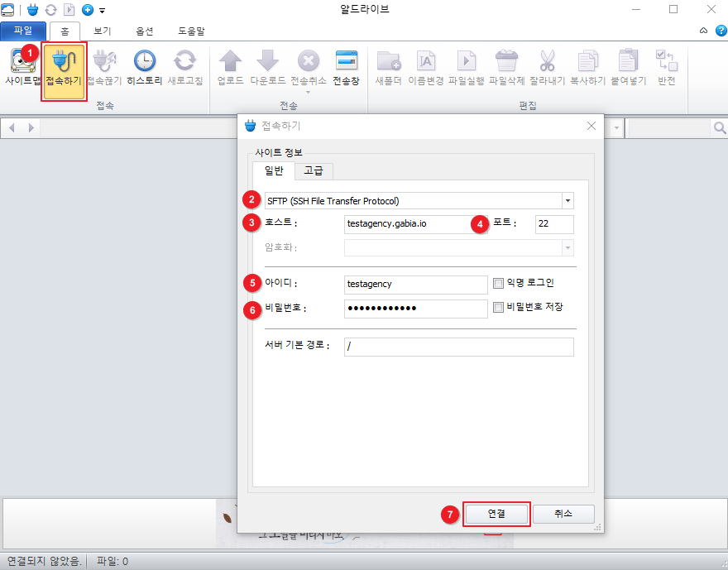Image resolution: width=728 pixels, height=570 pixels.
Task: Click the blue help question mark icon
Action: [x=721, y=31]
